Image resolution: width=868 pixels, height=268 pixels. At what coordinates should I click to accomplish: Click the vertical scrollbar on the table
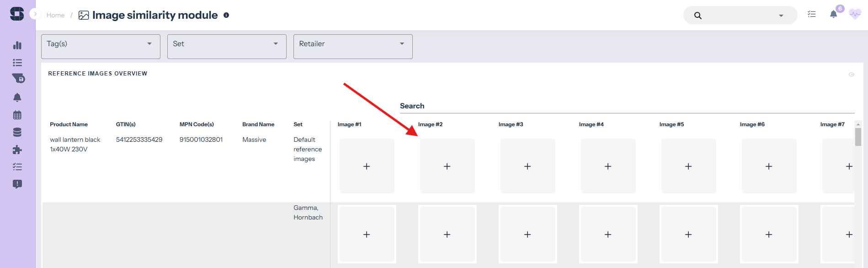point(858,137)
